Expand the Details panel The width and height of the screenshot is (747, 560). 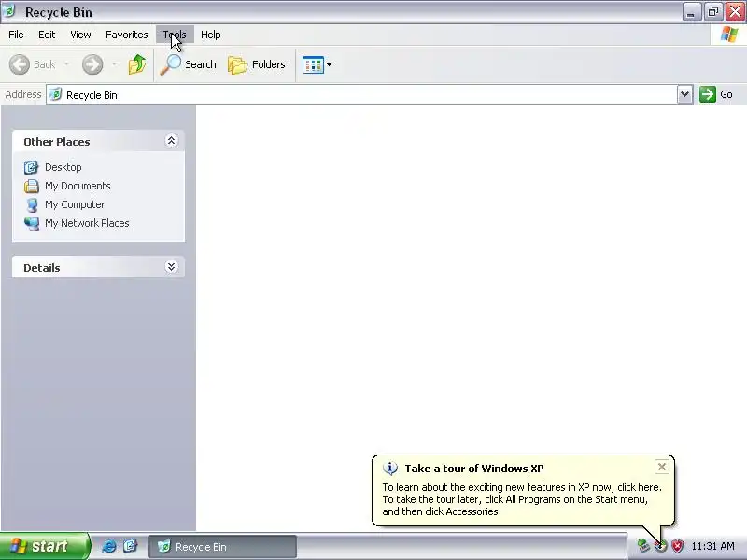pos(172,267)
